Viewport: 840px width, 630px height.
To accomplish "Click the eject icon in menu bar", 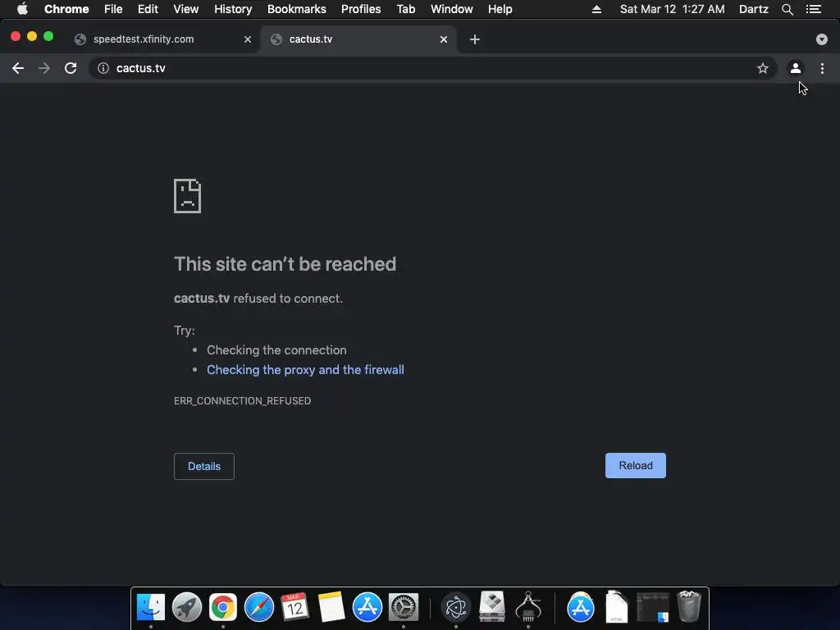I will [596, 9].
